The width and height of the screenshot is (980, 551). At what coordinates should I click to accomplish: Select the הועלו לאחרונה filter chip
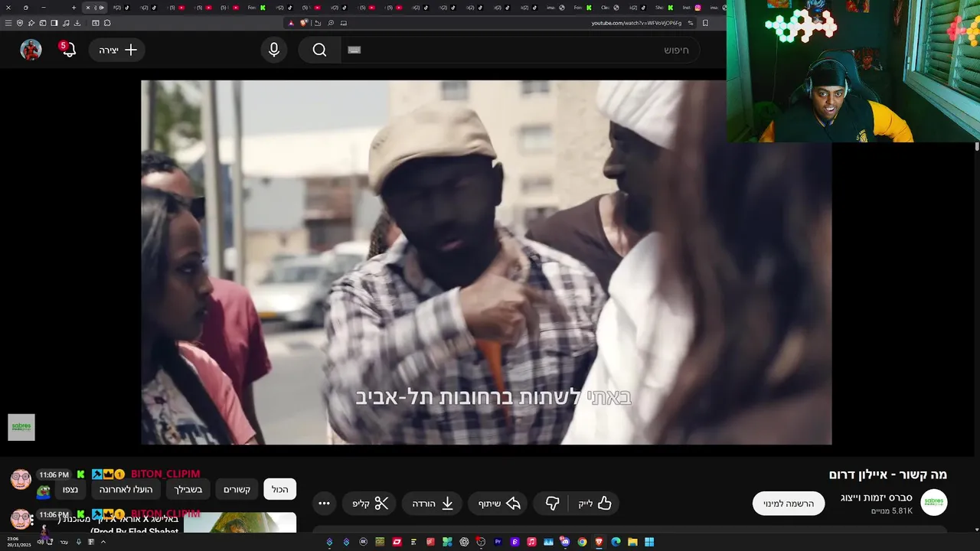pyautogui.click(x=126, y=489)
